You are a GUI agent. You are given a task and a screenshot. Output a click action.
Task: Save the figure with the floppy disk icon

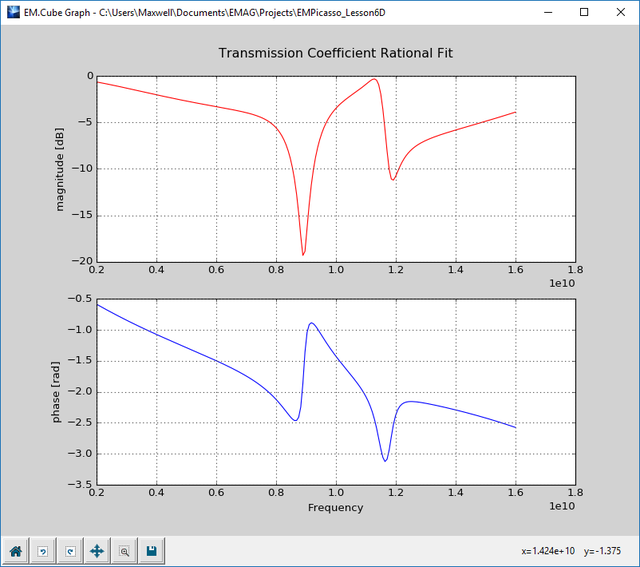[x=152, y=551]
